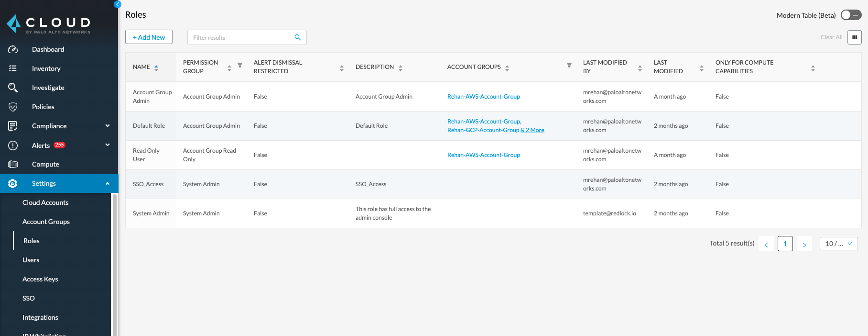
Task: Click the Investigate magnifier icon
Action: click(13, 88)
